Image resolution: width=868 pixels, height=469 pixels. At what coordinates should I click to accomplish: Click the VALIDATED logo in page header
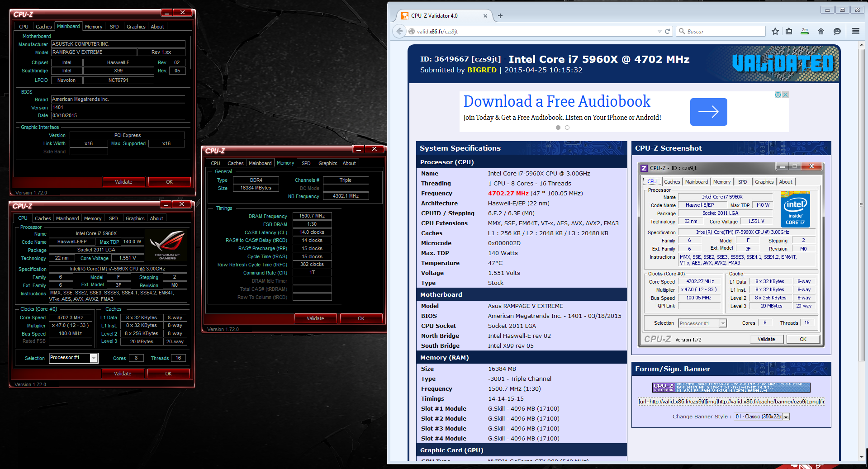click(x=783, y=63)
